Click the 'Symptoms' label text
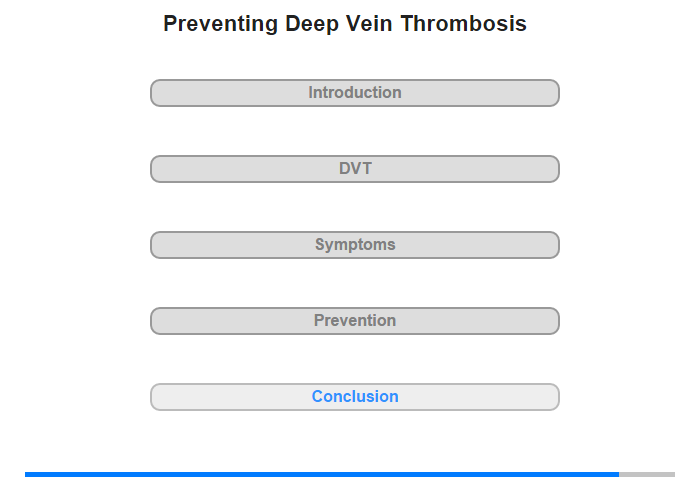 [355, 245]
